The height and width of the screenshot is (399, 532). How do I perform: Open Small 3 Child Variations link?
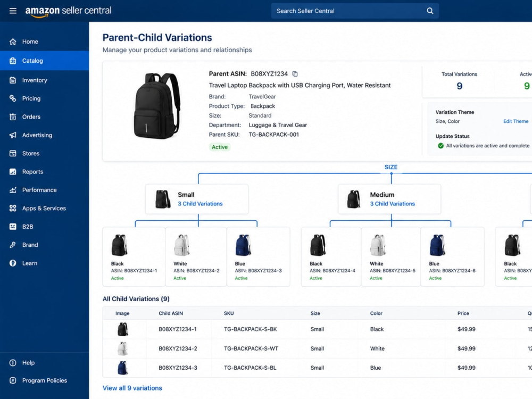pos(200,204)
